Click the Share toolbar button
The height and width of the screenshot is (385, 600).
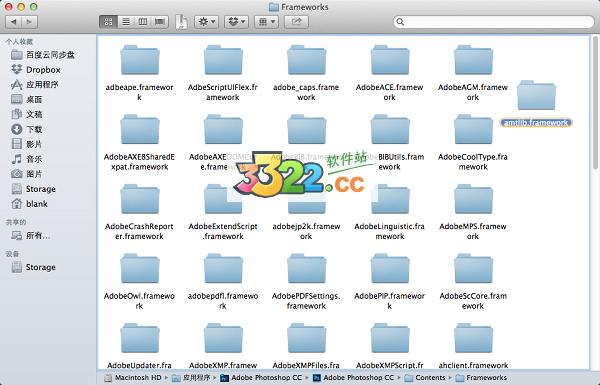(297, 22)
